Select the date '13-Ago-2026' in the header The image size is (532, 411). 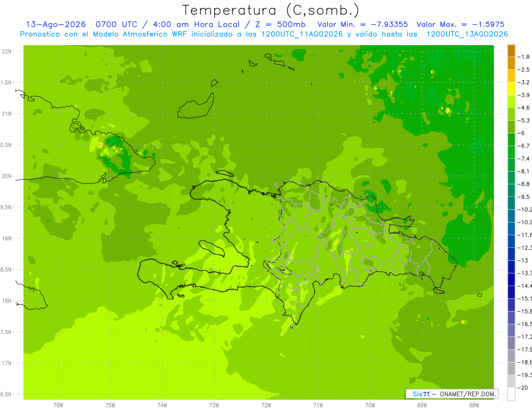tap(56, 24)
